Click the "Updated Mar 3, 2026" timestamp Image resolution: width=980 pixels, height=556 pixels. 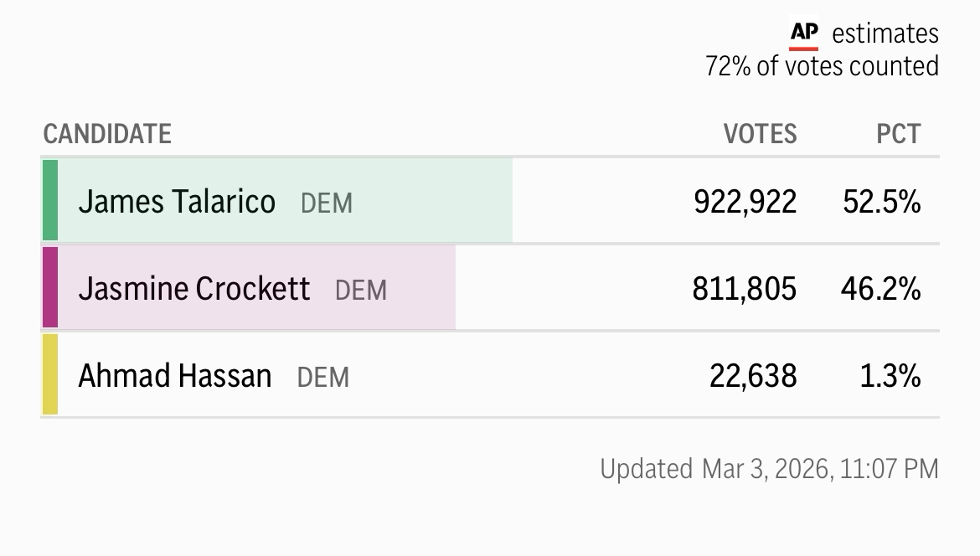[769, 468]
